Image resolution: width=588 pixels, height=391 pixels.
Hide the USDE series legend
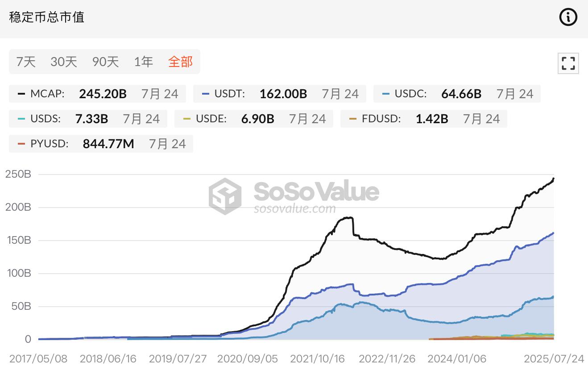254,119
